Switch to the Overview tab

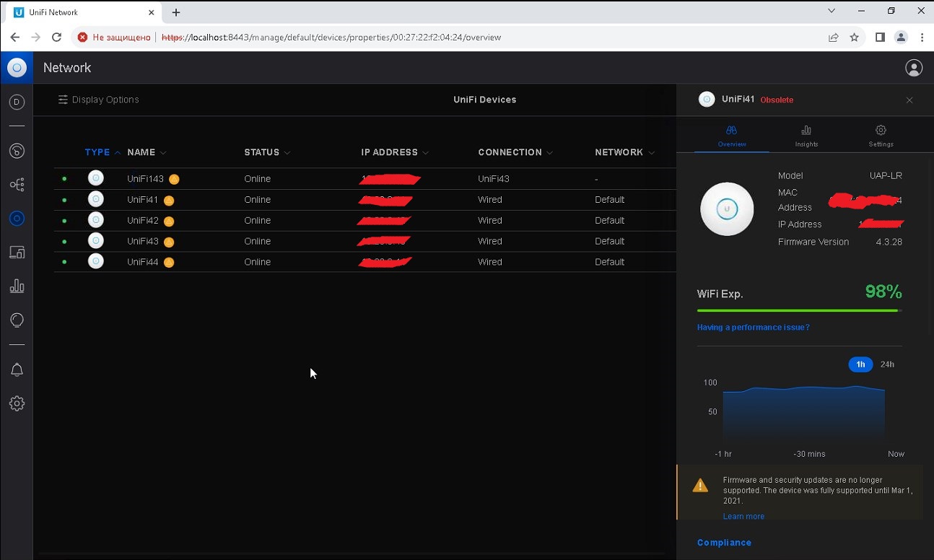[732, 136]
